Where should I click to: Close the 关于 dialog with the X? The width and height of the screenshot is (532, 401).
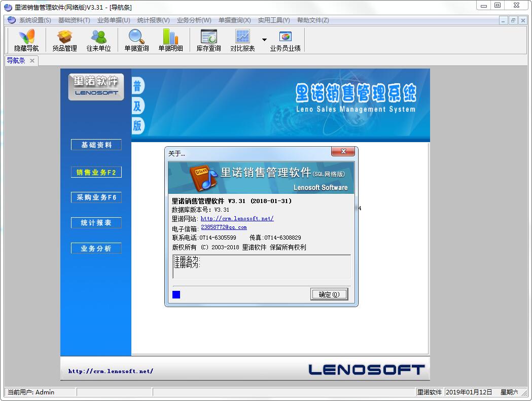343,151
